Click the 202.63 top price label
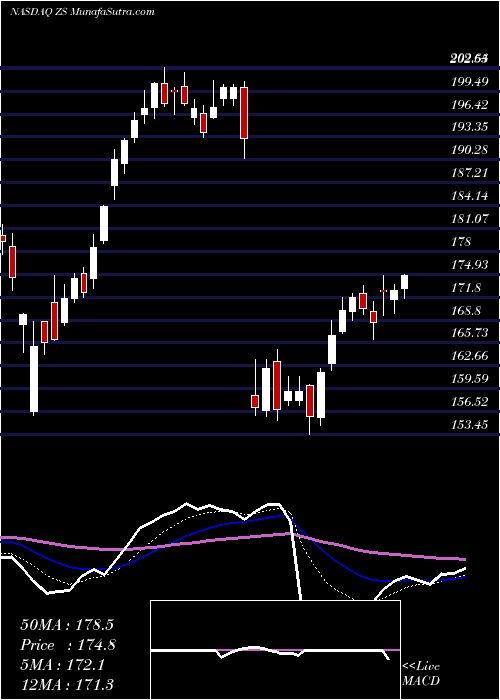This screenshot has height=700, width=500. pos(468,58)
